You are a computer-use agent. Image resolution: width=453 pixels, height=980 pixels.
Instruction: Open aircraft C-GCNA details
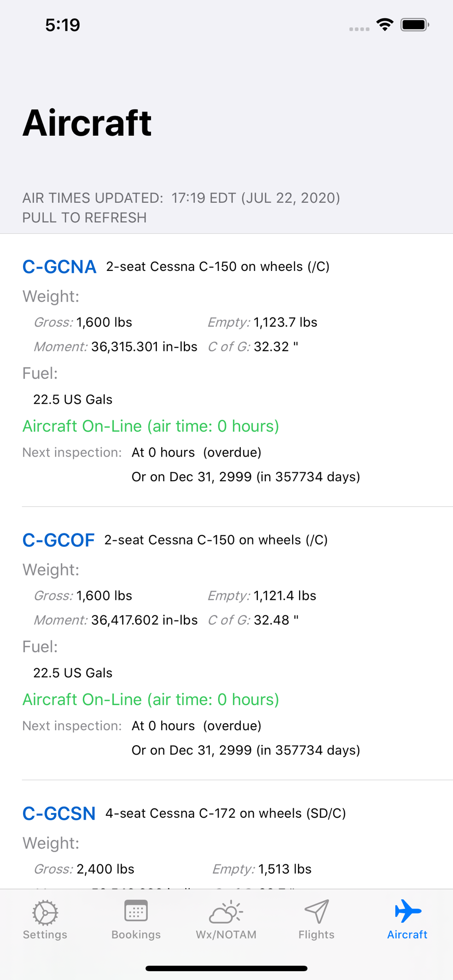(x=59, y=267)
